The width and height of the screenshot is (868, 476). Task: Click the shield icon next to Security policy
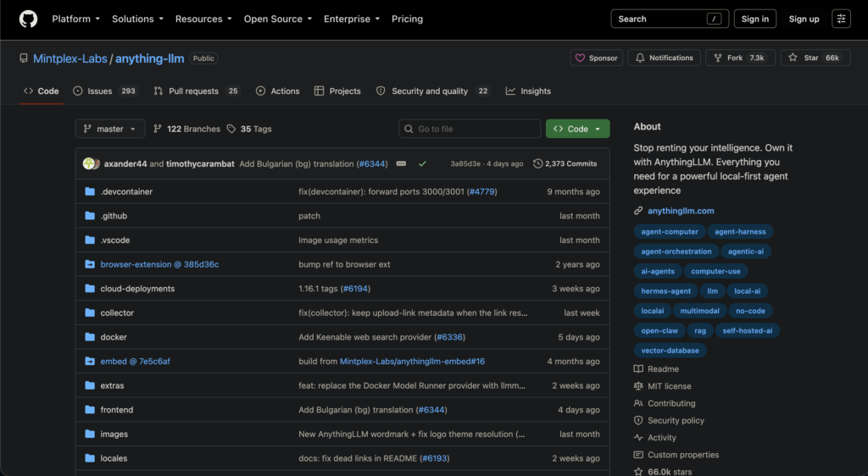[x=638, y=420]
